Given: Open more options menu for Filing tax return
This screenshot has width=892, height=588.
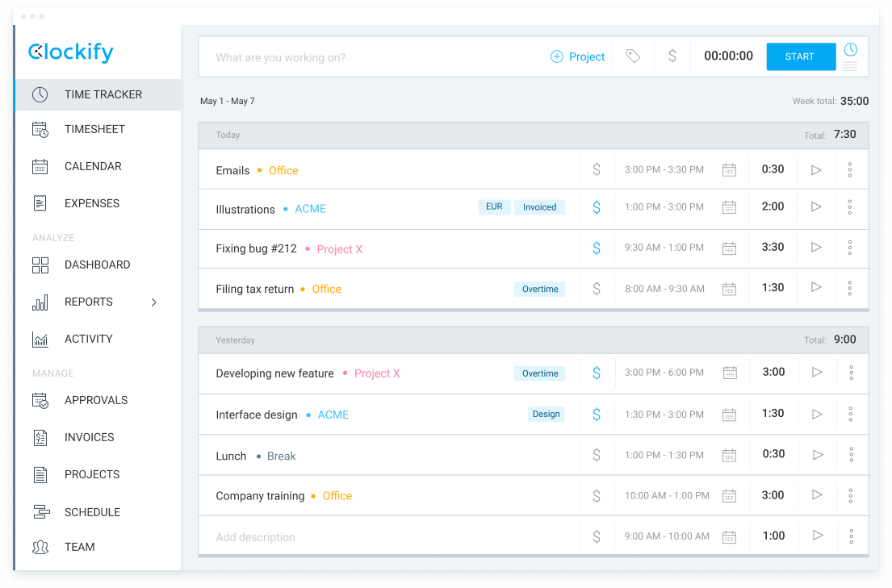Looking at the screenshot, I should tap(850, 288).
